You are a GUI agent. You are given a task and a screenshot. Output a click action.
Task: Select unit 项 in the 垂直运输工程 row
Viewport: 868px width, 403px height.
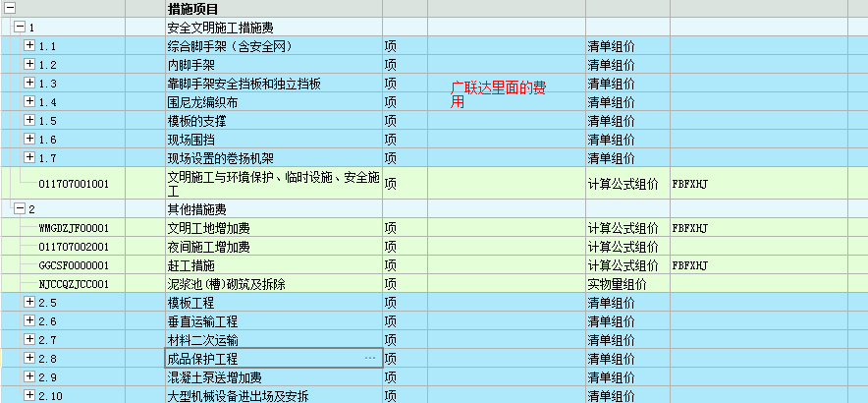coord(390,321)
